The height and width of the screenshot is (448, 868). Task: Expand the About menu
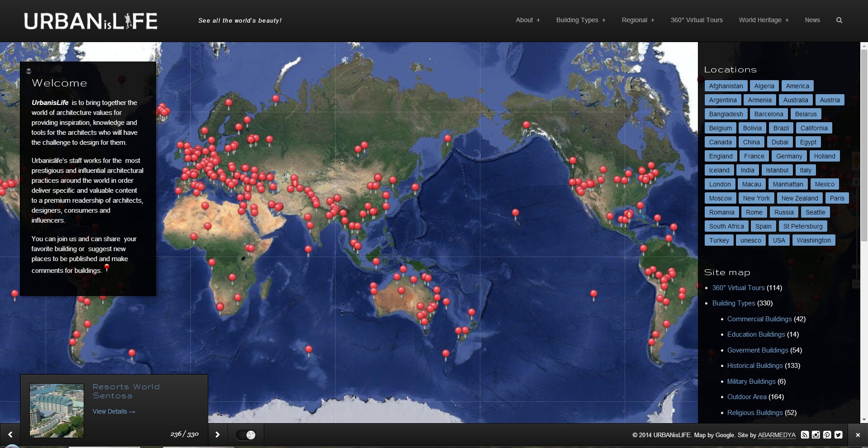coord(528,20)
